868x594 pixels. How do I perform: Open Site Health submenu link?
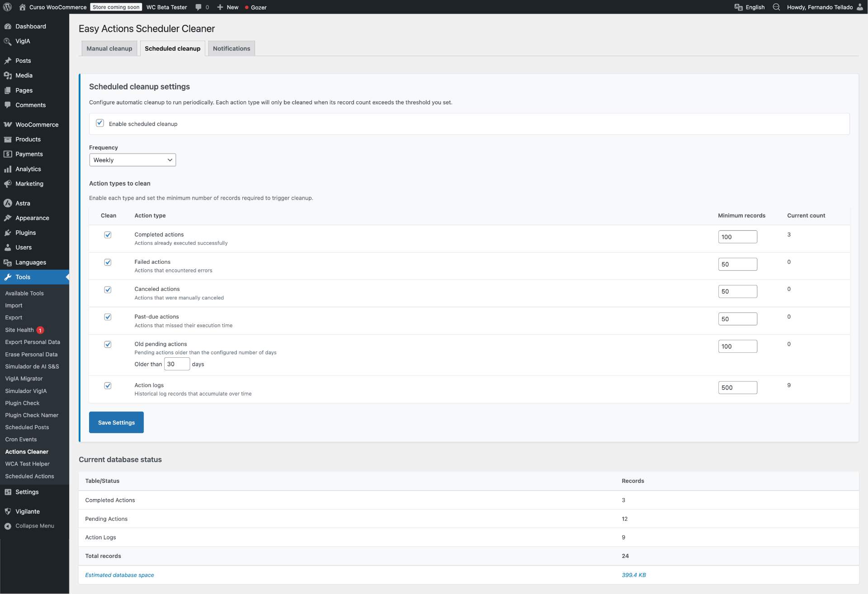19,330
